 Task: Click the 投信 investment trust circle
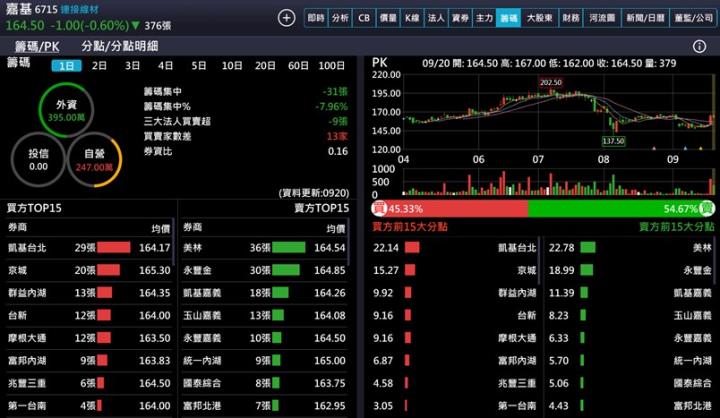[38, 159]
